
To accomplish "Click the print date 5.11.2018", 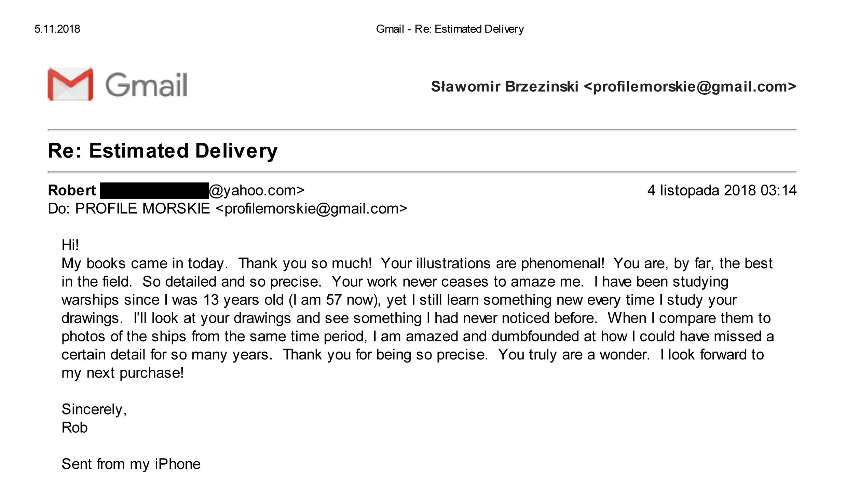I will pyautogui.click(x=57, y=29).
